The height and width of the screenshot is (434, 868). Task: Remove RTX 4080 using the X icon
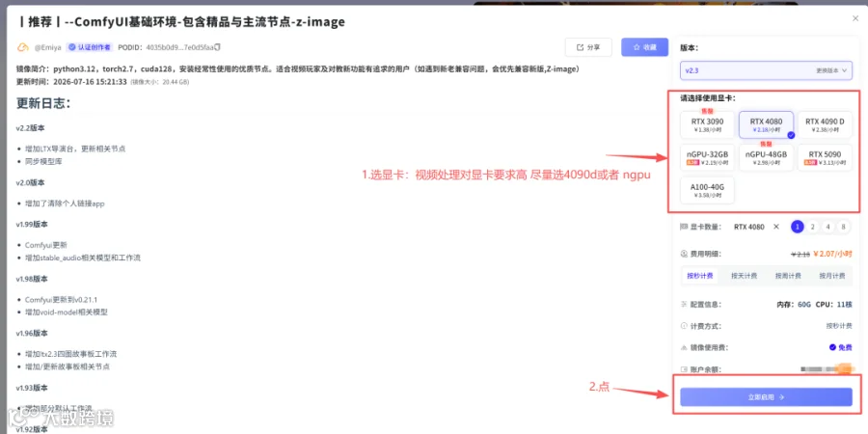point(775,227)
